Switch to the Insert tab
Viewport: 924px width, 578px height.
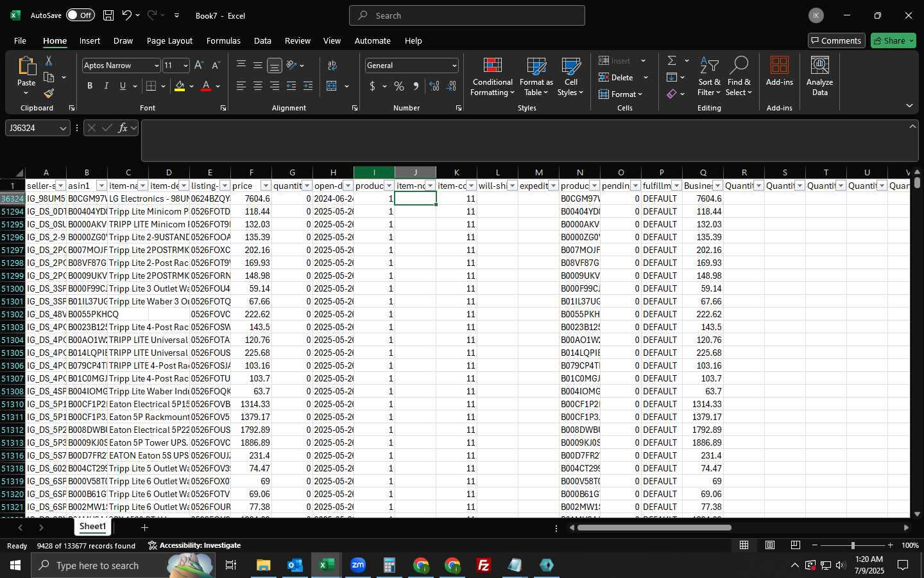coord(90,40)
